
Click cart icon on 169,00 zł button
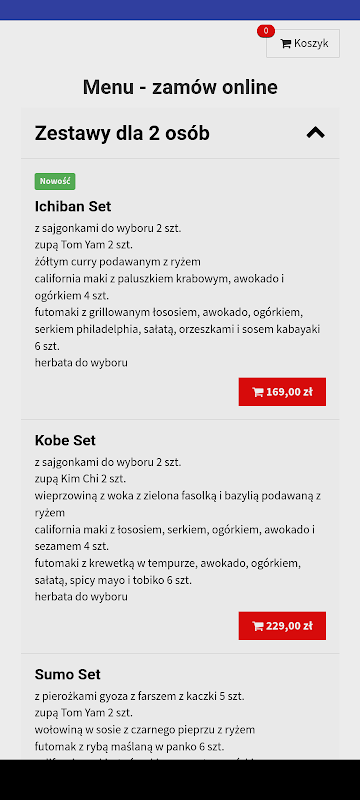(x=258, y=392)
